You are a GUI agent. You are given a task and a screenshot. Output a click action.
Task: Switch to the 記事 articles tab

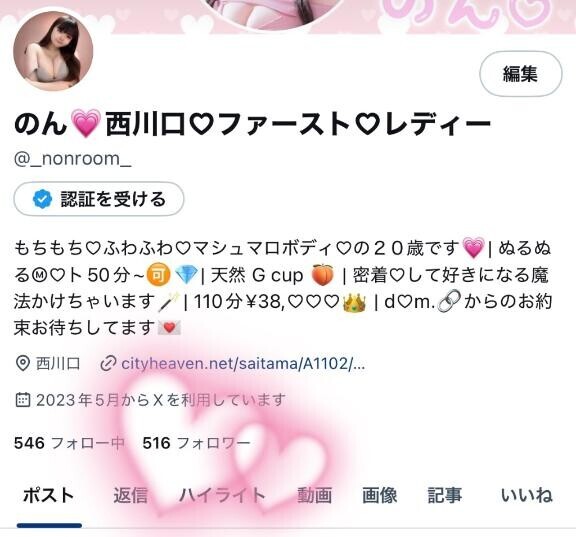(444, 495)
